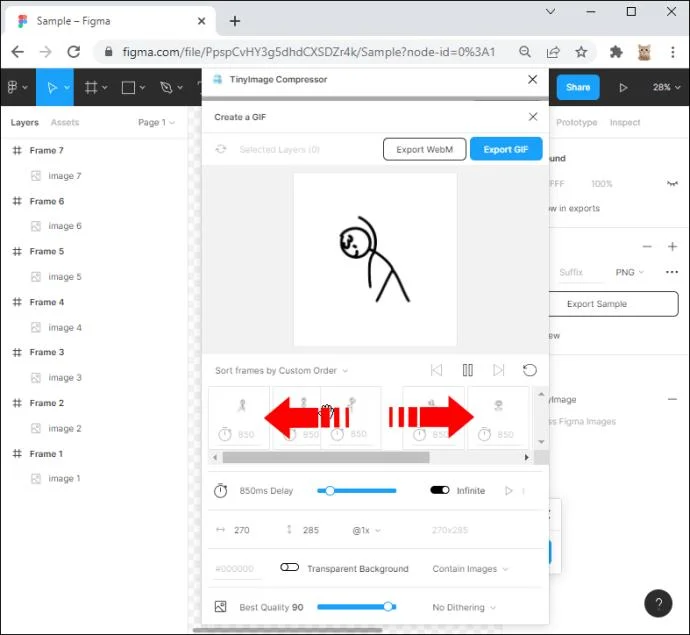Select the Frame tool
Viewport: 690px width, 635px height.
tap(91, 87)
